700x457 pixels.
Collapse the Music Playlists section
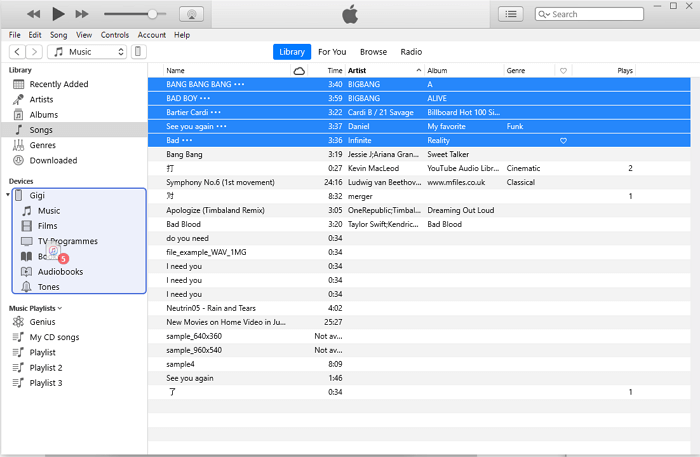[x=60, y=308]
